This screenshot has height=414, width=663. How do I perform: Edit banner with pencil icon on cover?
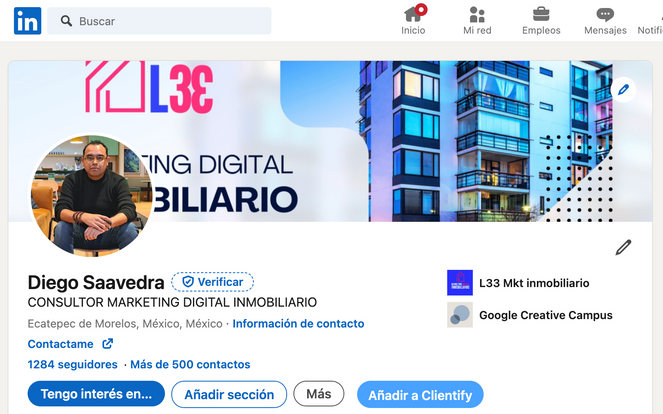[x=623, y=90]
